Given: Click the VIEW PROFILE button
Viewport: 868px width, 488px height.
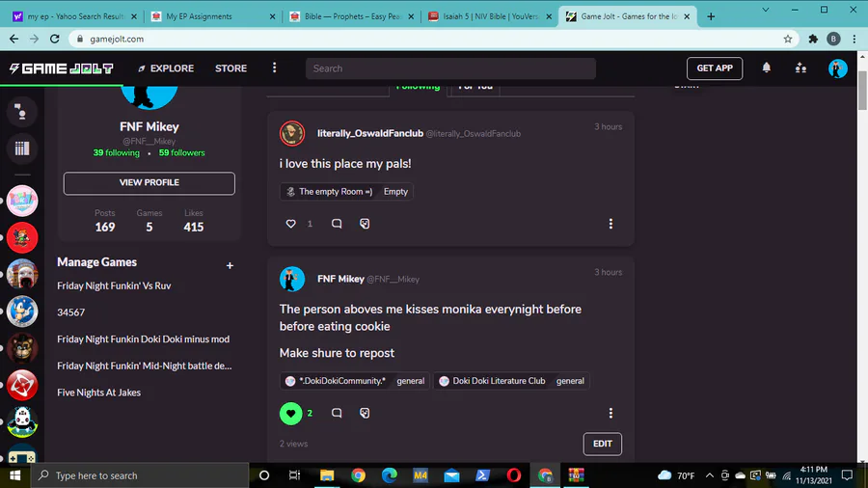Looking at the screenshot, I should click(149, 182).
